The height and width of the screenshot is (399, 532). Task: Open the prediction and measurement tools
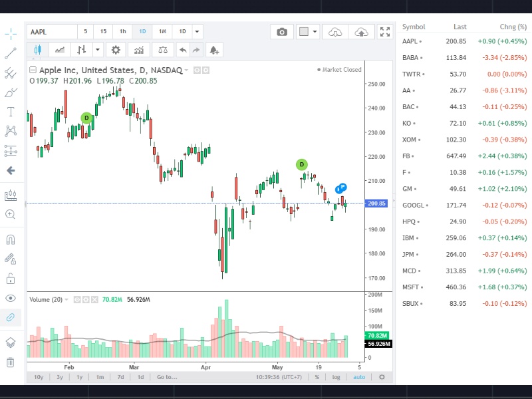[11, 151]
